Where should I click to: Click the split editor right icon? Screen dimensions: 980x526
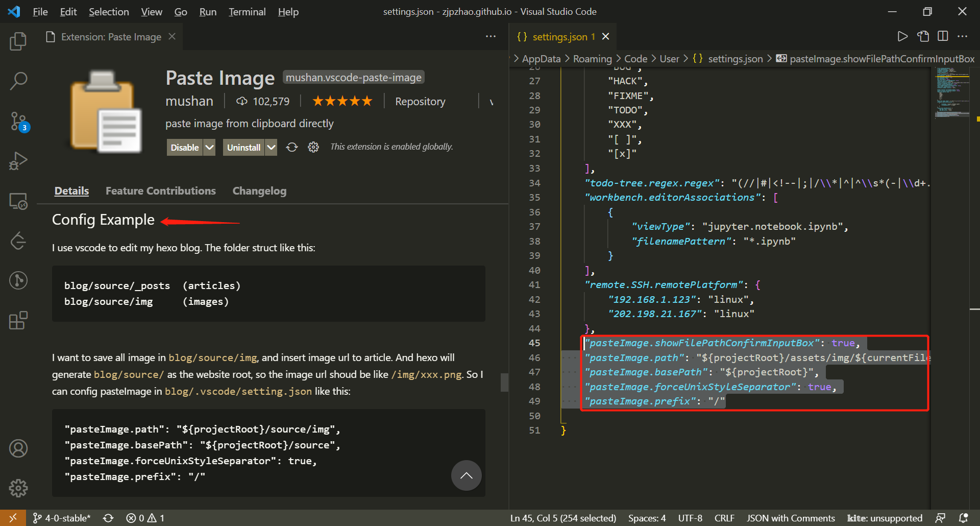pyautogui.click(x=943, y=36)
